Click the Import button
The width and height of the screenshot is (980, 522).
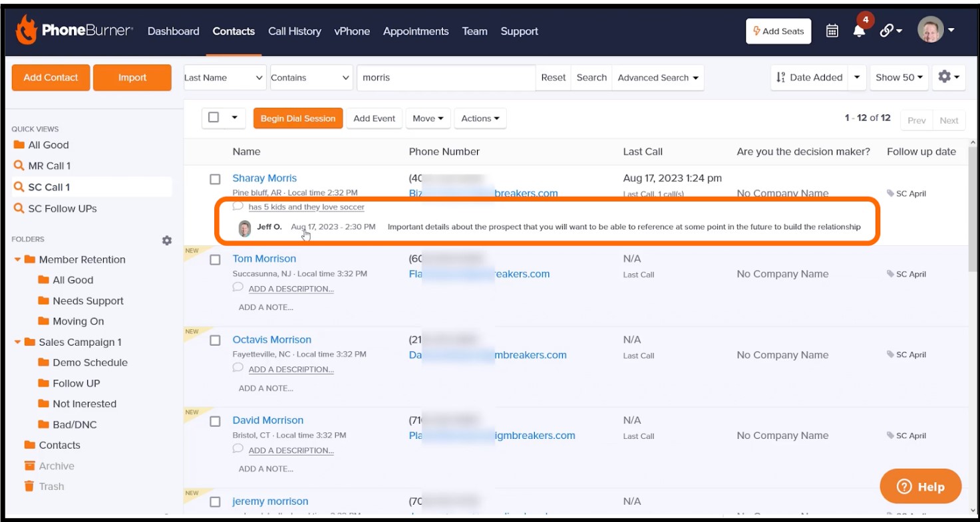132,77
